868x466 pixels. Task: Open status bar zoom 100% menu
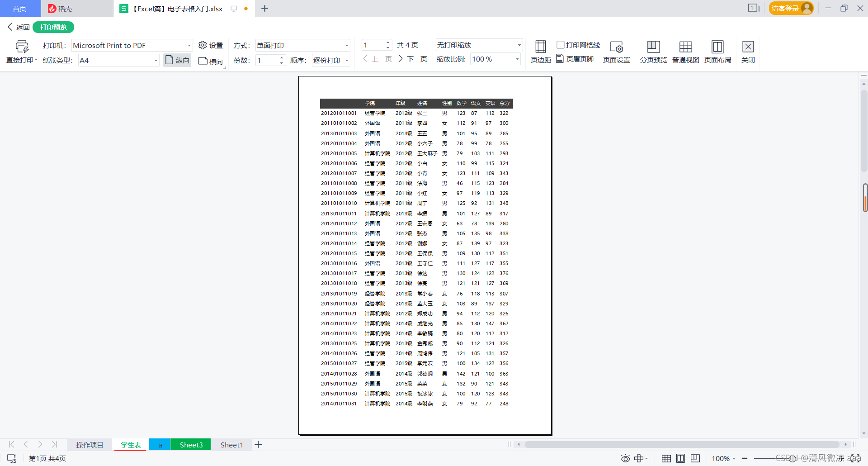click(723, 458)
